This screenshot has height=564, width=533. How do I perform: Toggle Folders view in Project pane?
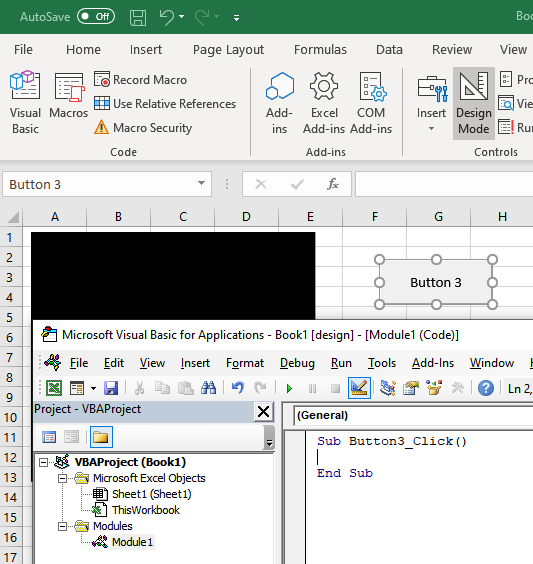point(101,437)
